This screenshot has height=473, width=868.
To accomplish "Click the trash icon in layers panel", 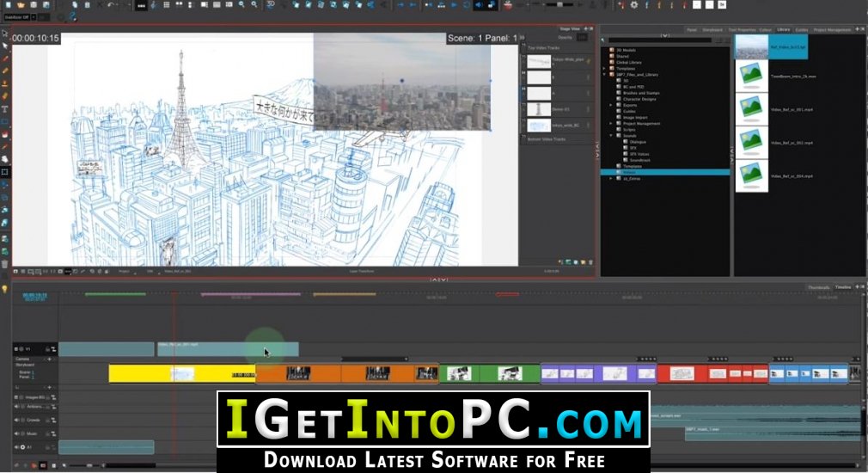I will tap(590, 262).
